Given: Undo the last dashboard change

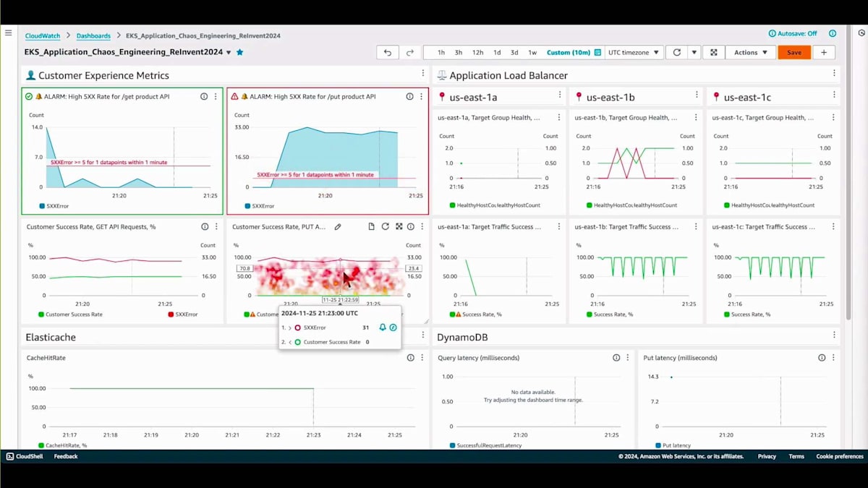Looking at the screenshot, I should click(x=388, y=52).
